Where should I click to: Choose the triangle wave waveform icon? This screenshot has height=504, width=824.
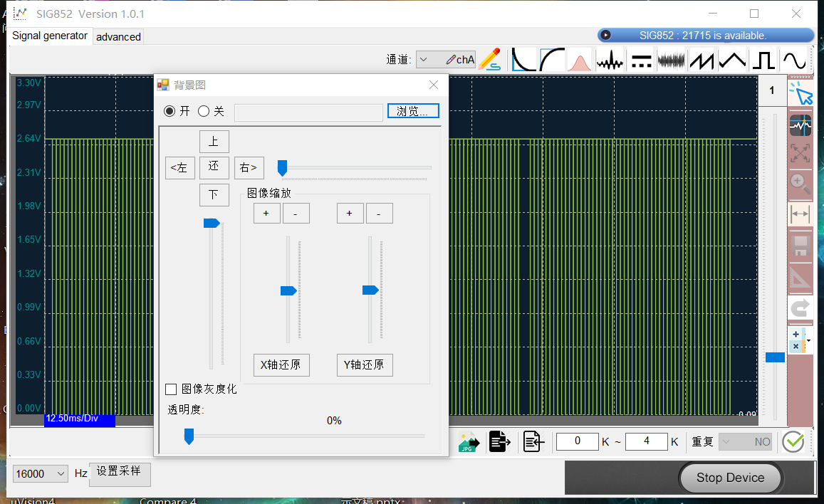733,60
